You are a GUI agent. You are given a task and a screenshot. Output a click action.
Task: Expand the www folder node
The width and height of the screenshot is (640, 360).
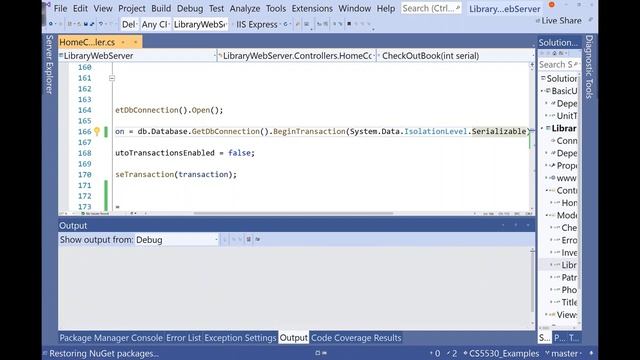click(x=547, y=178)
